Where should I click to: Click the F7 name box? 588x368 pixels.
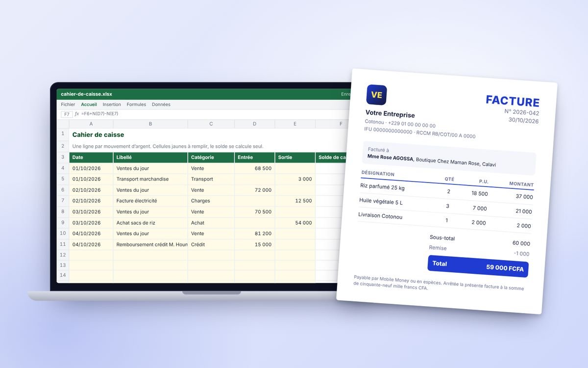pos(67,114)
